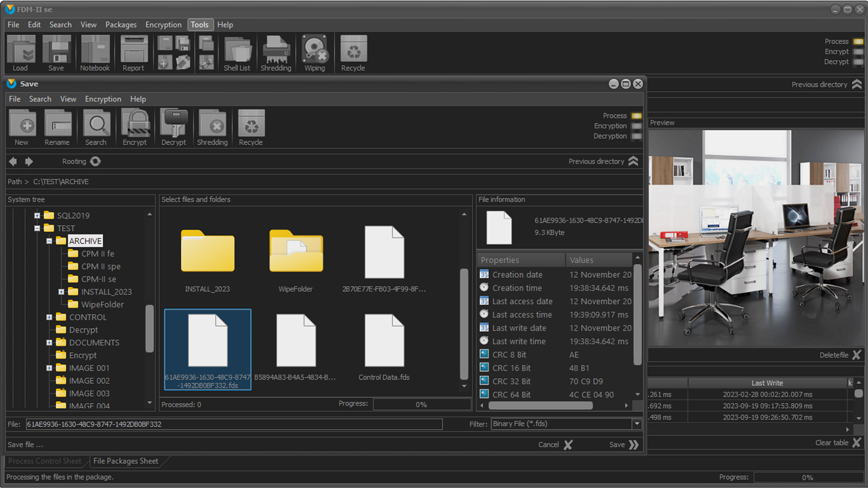This screenshot has height=488, width=868.
Task: Expand the SQL2019 tree node
Action: [x=37, y=216]
